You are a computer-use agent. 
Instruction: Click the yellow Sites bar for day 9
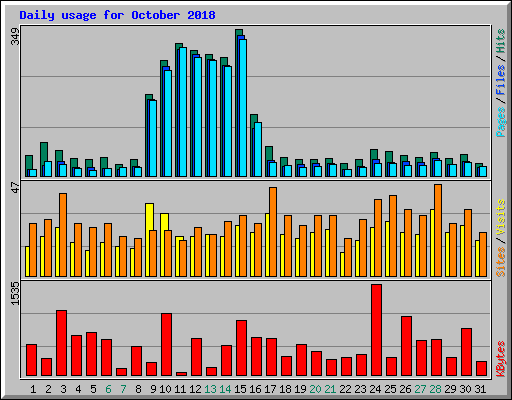[149, 217]
